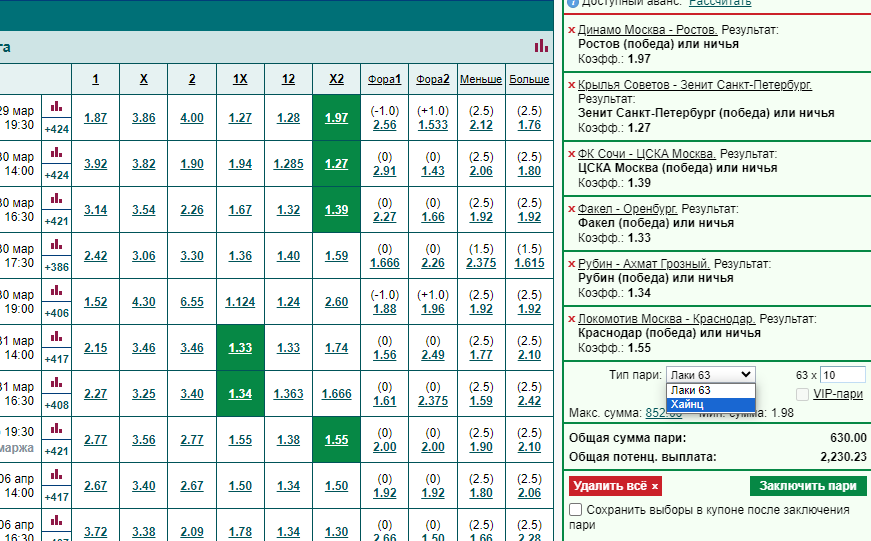Select Фора1 (-1.0) odds 2.56
The height and width of the screenshot is (541, 871).
[x=384, y=125]
